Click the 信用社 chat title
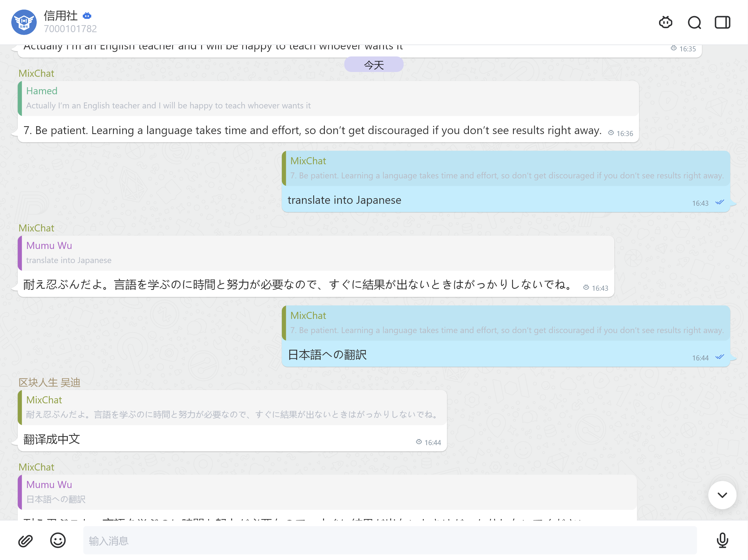The height and width of the screenshot is (560, 748). [x=61, y=16]
